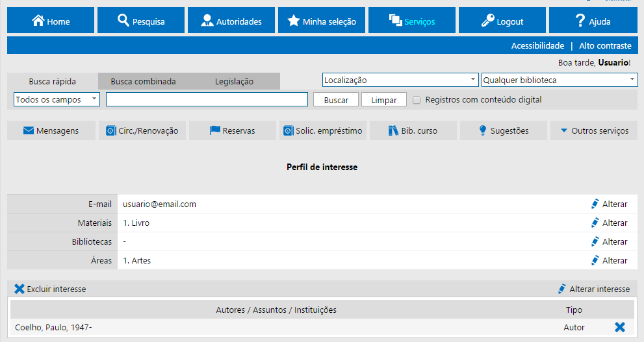
Task: Click the Home house icon
Action: tap(38, 21)
